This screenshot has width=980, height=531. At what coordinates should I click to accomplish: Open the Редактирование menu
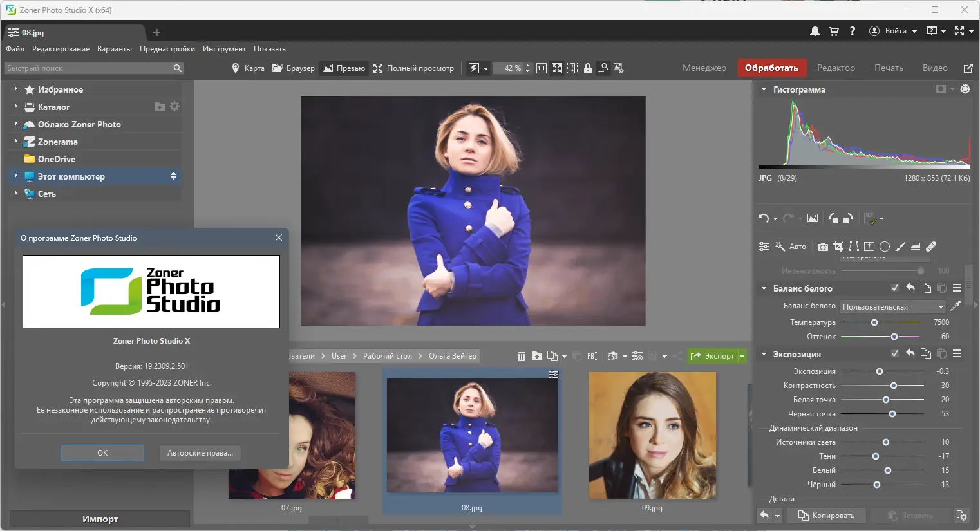(x=61, y=49)
